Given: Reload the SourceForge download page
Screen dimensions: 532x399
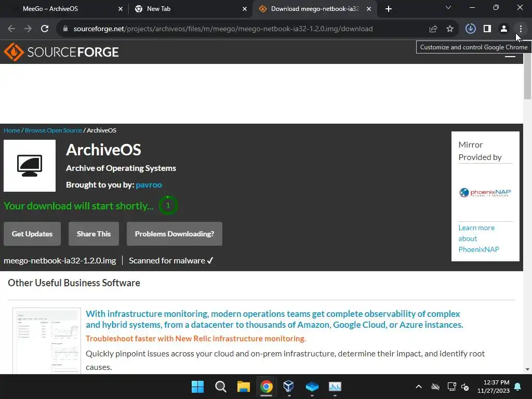Looking at the screenshot, I should 45,29.
